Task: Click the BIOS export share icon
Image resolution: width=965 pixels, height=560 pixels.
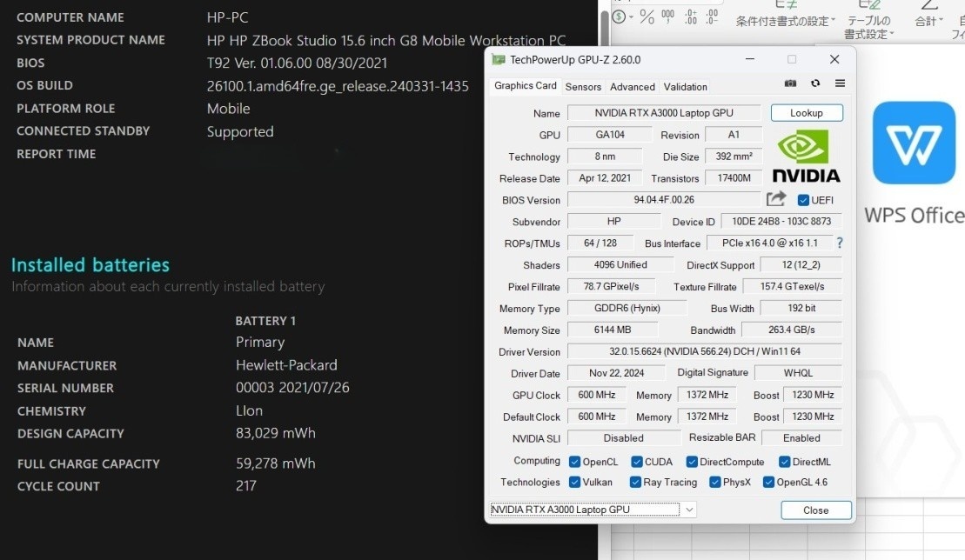Action: tap(776, 199)
